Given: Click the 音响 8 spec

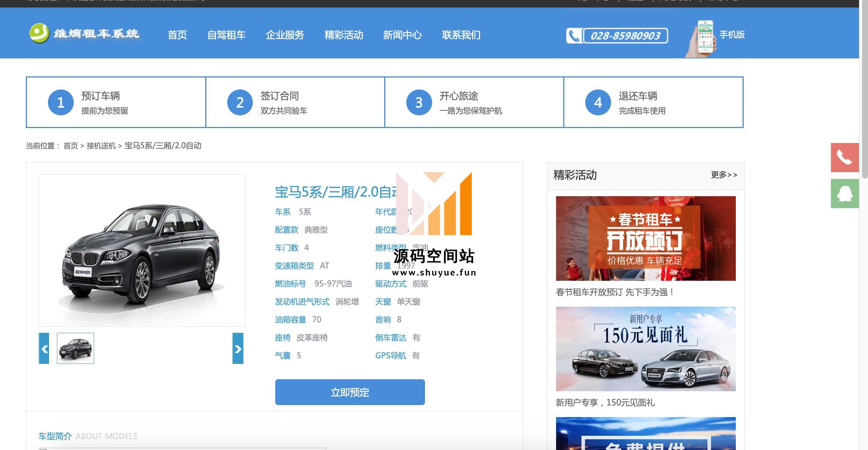Looking at the screenshot, I should pyautogui.click(x=388, y=320).
